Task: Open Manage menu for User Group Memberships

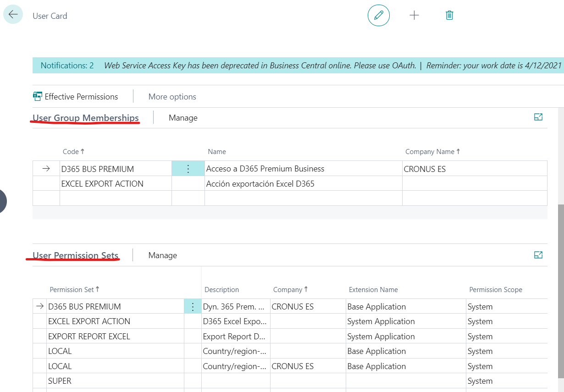Action: tap(183, 118)
